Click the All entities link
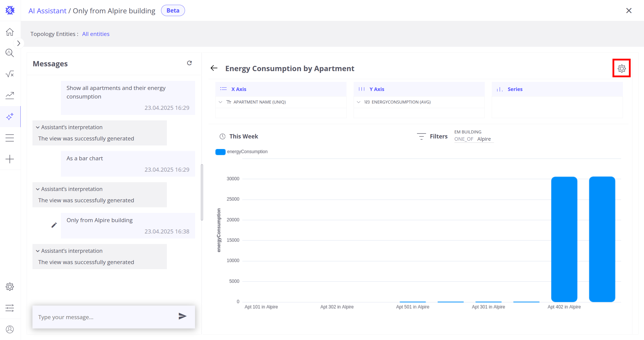Screen dimensions: 644x340 pos(96,34)
